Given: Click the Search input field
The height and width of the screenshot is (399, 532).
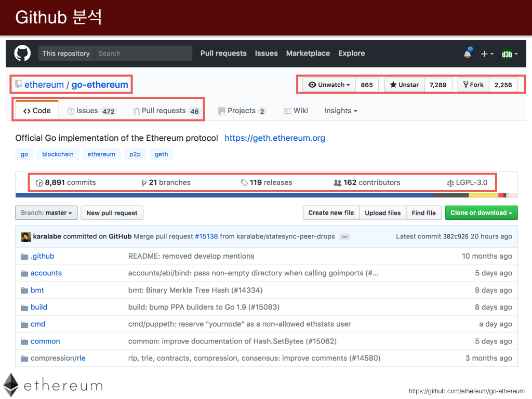Looking at the screenshot, I should click(x=143, y=54).
